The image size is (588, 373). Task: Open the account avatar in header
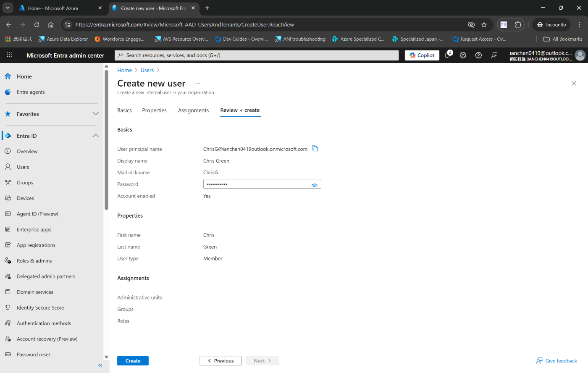pos(580,55)
